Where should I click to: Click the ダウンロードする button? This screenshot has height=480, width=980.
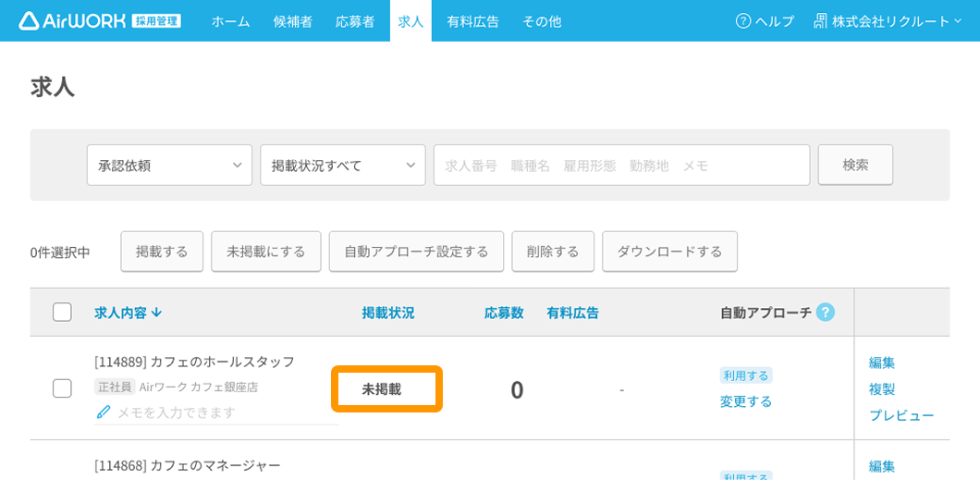[669, 252]
